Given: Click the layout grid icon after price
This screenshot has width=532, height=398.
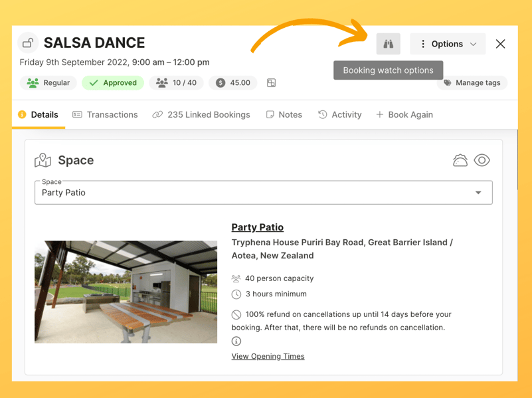Looking at the screenshot, I should pos(271,83).
